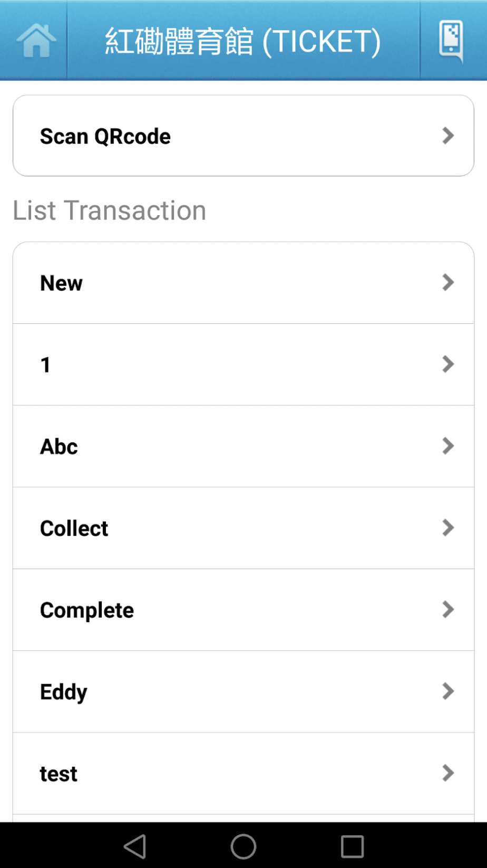This screenshot has width=487, height=868.
Task: Tap chevron arrow on the 1 row
Action: pos(448,364)
